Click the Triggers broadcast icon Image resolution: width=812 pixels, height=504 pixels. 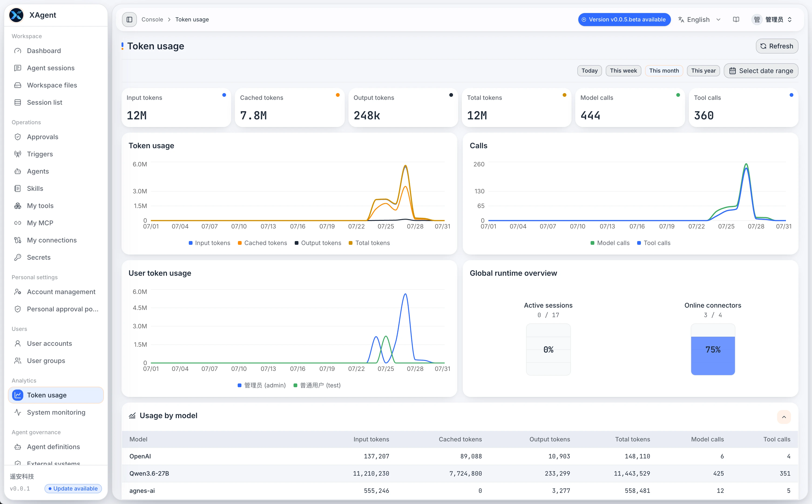pyautogui.click(x=18, y=154)
